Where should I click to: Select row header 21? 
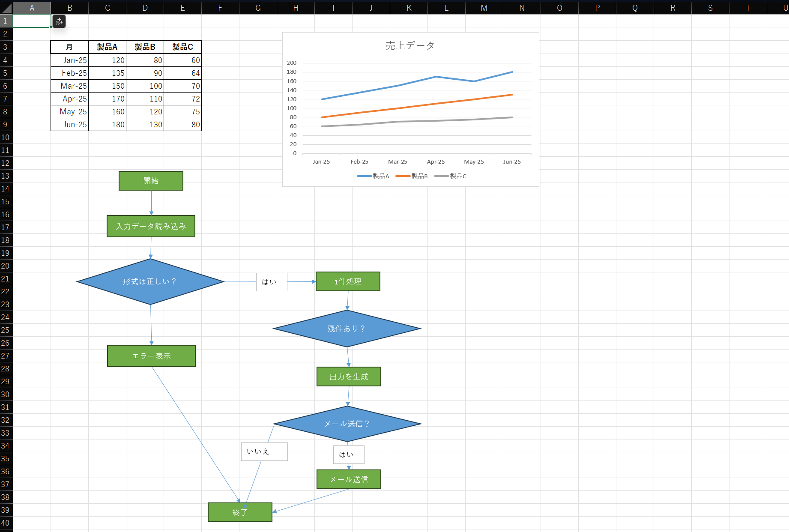click(x=6, y=279)
